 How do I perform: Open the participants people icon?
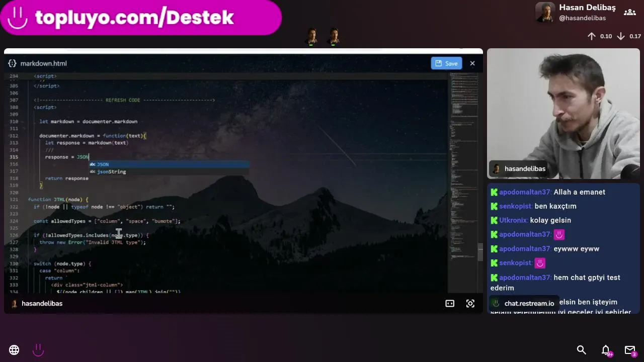point(629,12)
